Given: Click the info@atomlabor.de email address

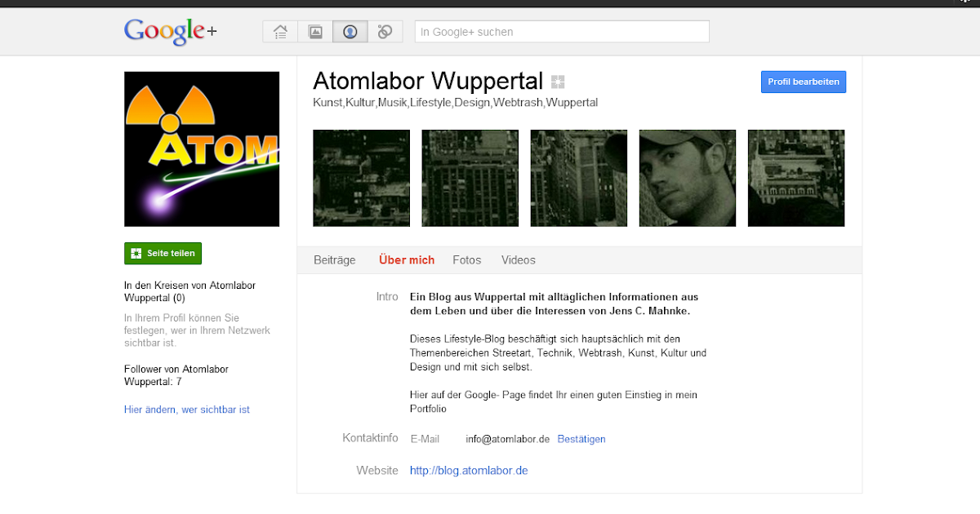Looking at the screenshot, I should pos(508,439).
